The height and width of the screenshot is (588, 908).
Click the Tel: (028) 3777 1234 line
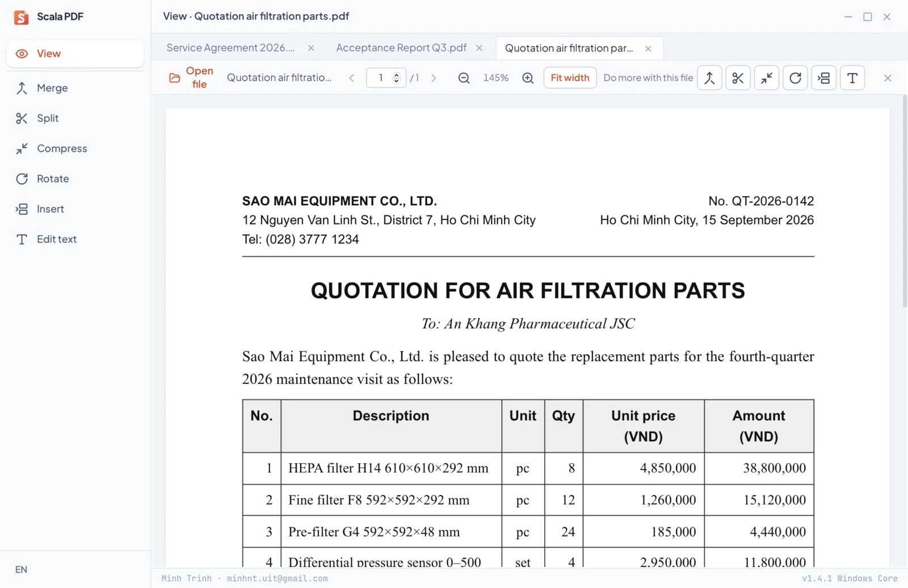300,239
